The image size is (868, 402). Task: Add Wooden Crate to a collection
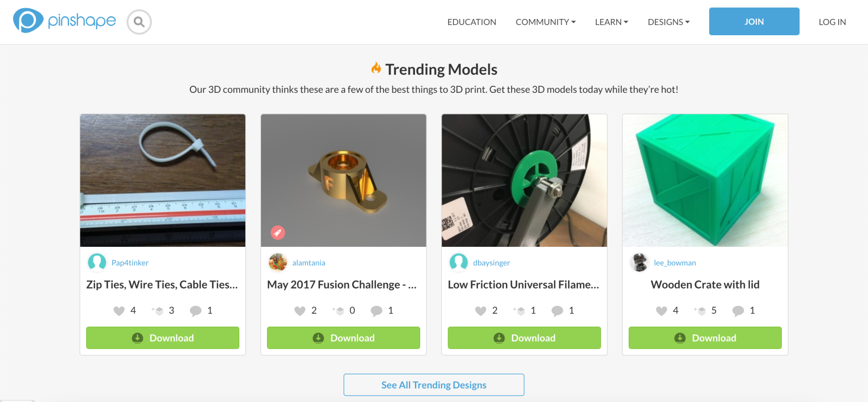(x=700, y=311)
